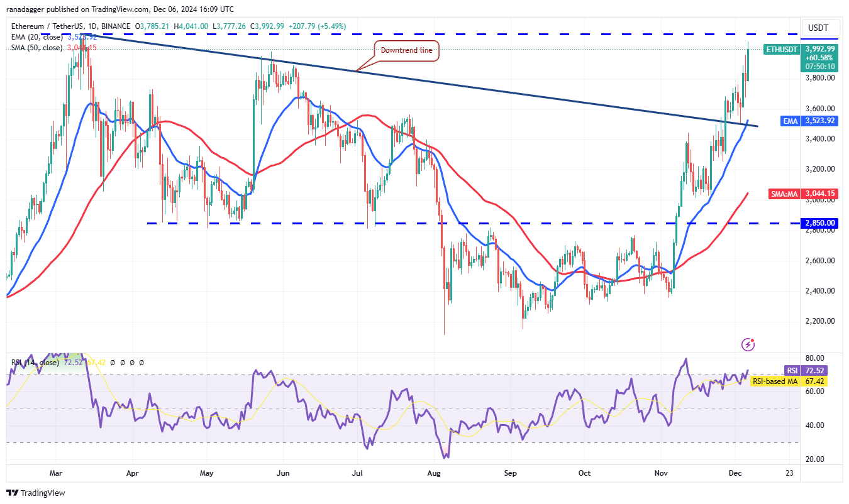Click the Jul date on the time axis
The height and width of the screenshot is (504, 849).
click(358, 473)
